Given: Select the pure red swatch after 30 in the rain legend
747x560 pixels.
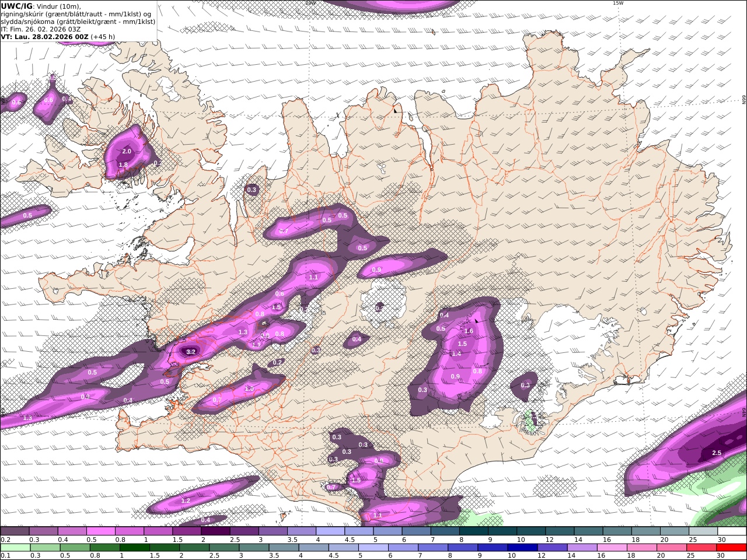Looking at the screenshot, I should [x=731, y=548].
